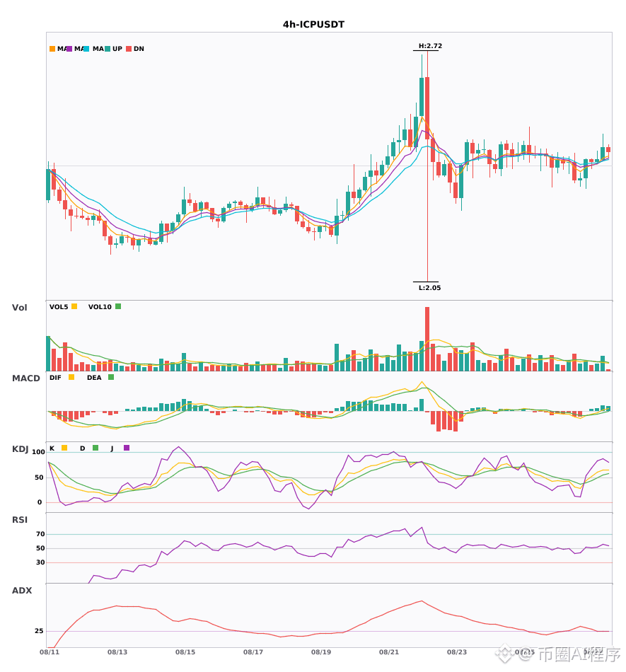Viewport: 626px width, 672px height.
Task: Click the L:2.05 low price label
Action: (430, 288)
